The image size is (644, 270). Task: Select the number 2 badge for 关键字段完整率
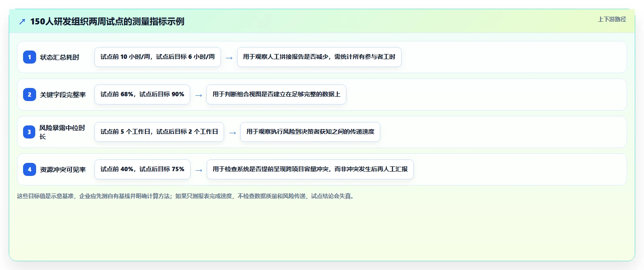pyautogui.click(x=30, y=94)
